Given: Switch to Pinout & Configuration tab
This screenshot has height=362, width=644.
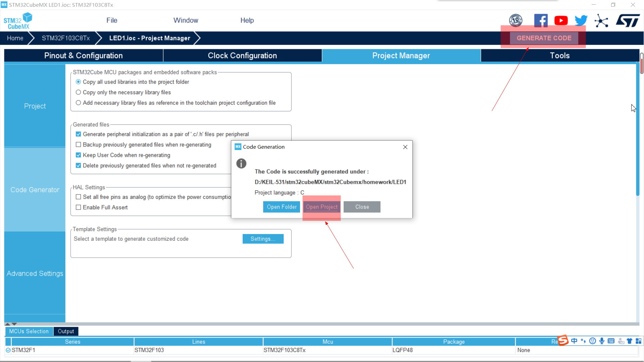Looking at the screenshot, I should (83, 56).
